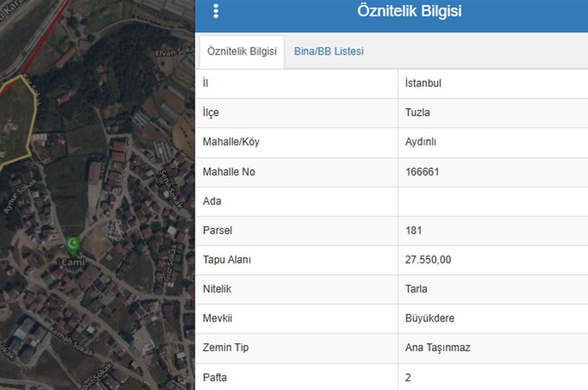Select the Öznitelik Bilgisi tab
The image size is (588, 390).
[x=242, y=51]
